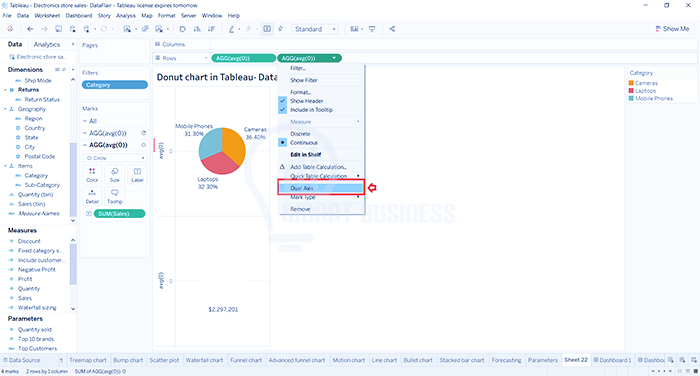This screenshot has height=376, width=700.
Task: Open the File menu
Action: click(x=7, y=15)
